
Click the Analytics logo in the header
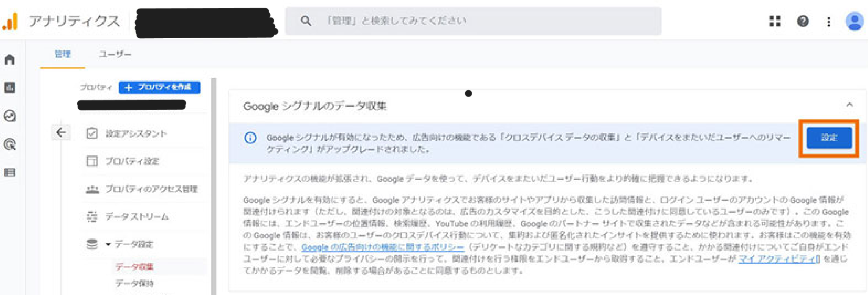click(x=10, y=21)
